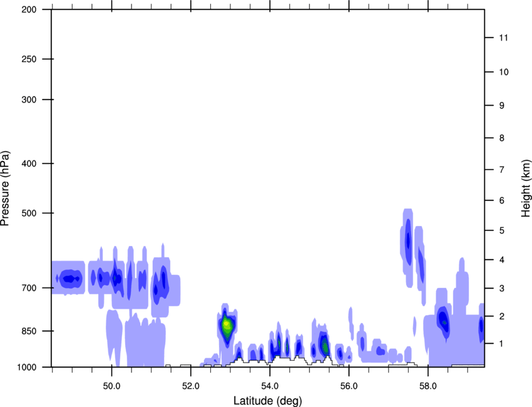The image size is (532, 407).
Task: Select the 700 pressure tick label
Action: [x=29, y=287]
